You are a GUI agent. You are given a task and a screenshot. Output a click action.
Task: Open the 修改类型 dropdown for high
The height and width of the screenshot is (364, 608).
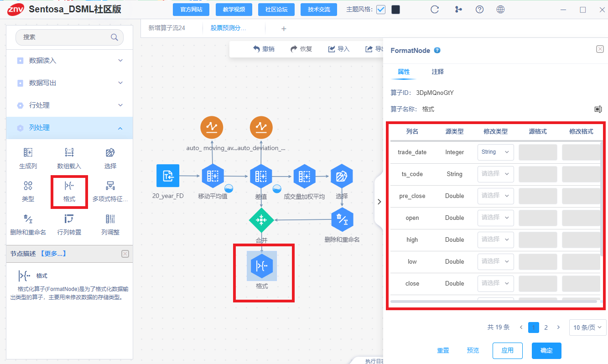(x=495, y=239)
